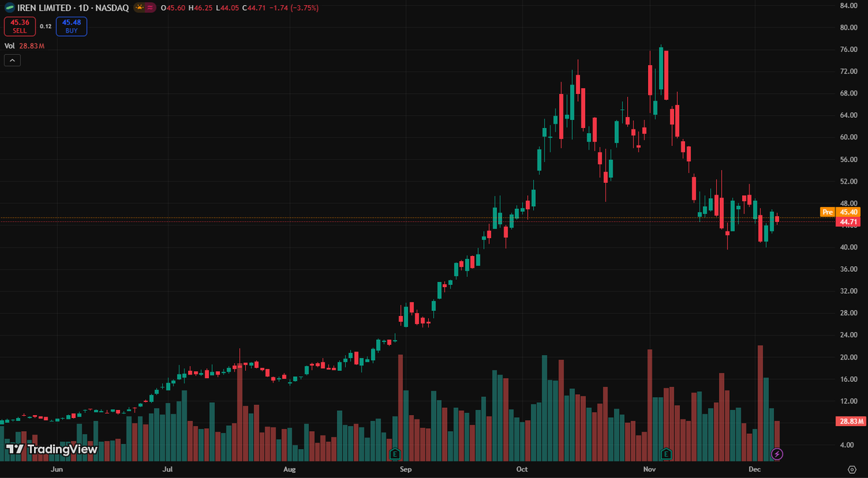Collapse the Vol legend using the chevron arrow
The height and width of the screenshot is (478, 868).
click(12, 59)
